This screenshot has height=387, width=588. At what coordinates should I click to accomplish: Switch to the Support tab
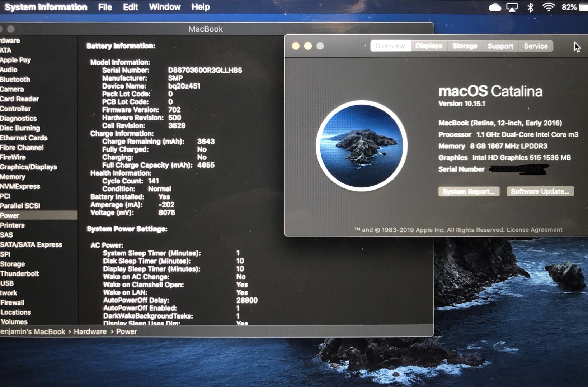point(500,46)
